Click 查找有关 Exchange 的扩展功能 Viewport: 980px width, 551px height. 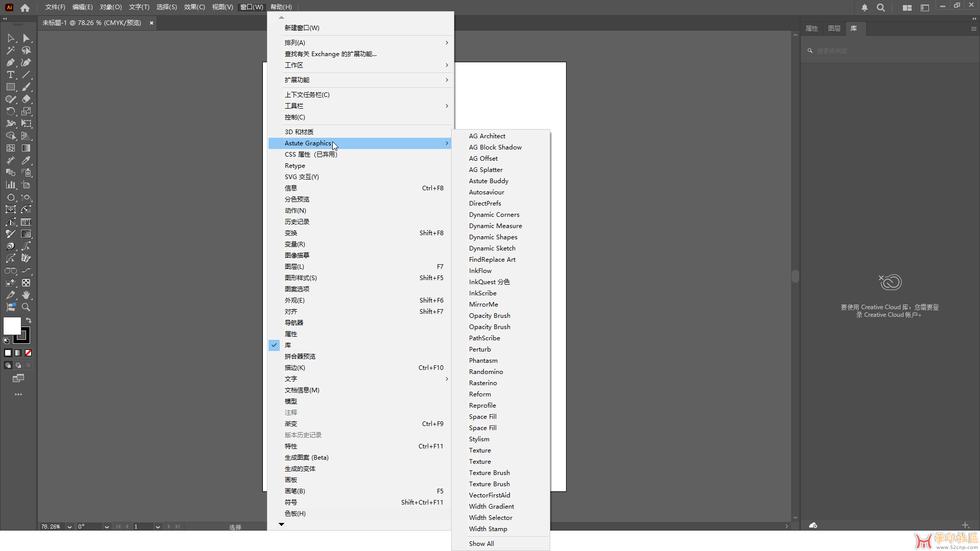(x=360, y=54)
